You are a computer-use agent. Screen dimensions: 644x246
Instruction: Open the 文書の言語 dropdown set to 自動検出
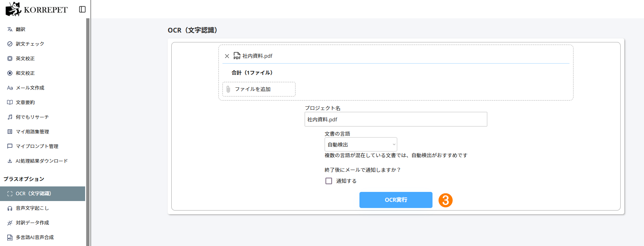(361, 144)
